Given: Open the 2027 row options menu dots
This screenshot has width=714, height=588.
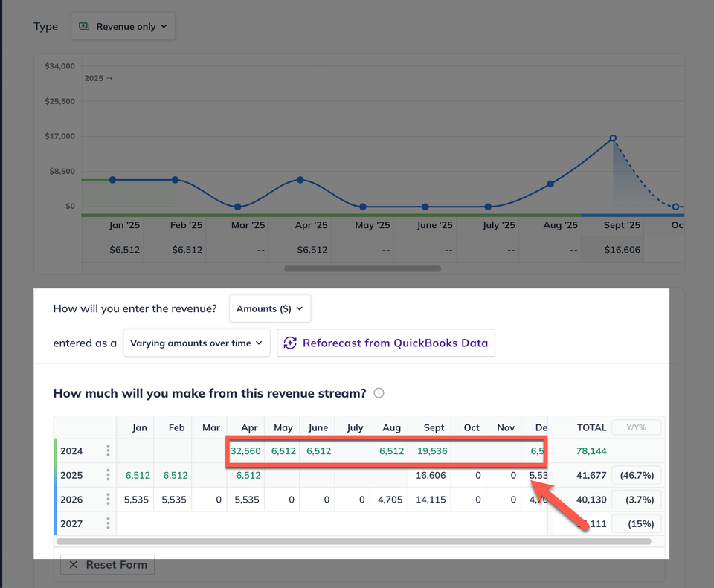Looking at the screenshot, I should [108, 523].
